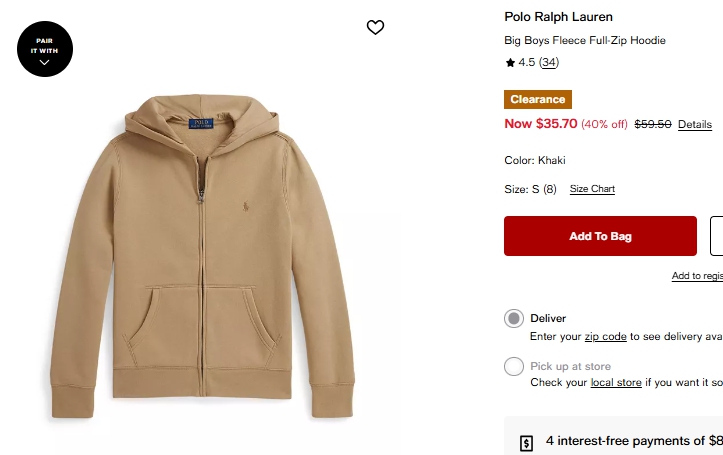Image resolution: width=723 pixels, height=455 pixels.
Task: Open the 34 reviews link
Action: [x=549, y=63]
